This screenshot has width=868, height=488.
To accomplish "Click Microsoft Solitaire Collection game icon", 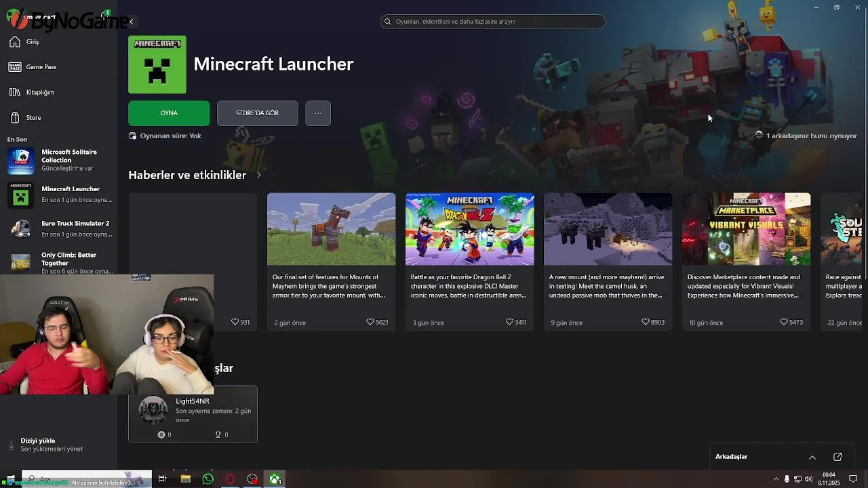I will [x=20, y=161].
